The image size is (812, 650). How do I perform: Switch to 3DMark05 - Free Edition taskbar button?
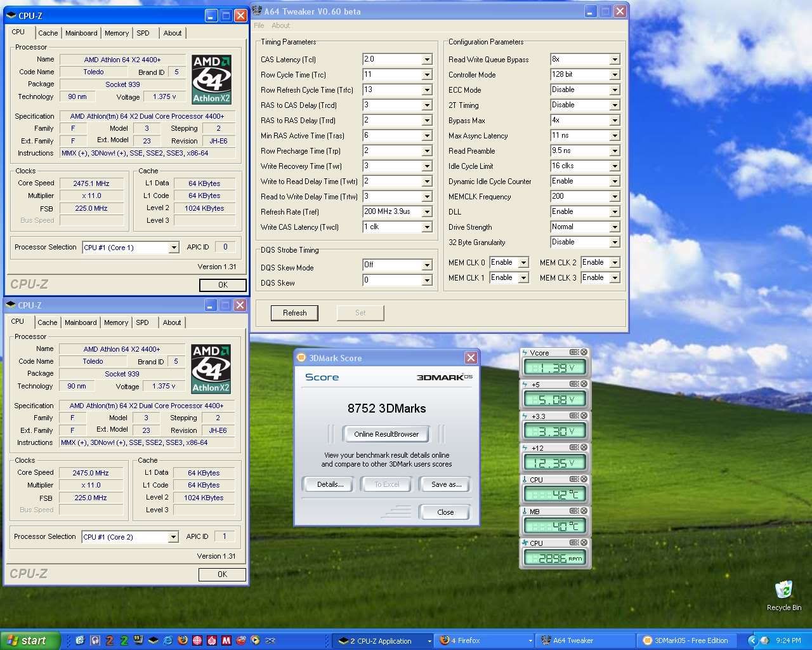(x=688, y=640)
